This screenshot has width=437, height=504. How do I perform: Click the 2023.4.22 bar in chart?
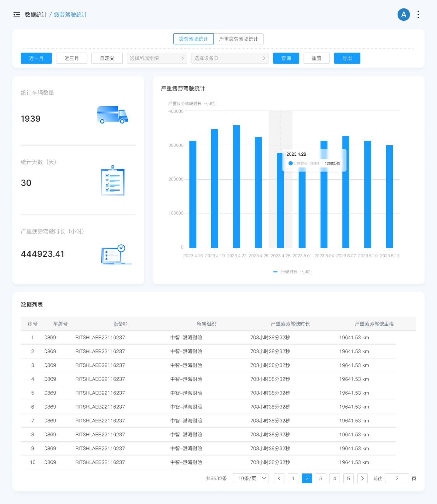(236, 186)
